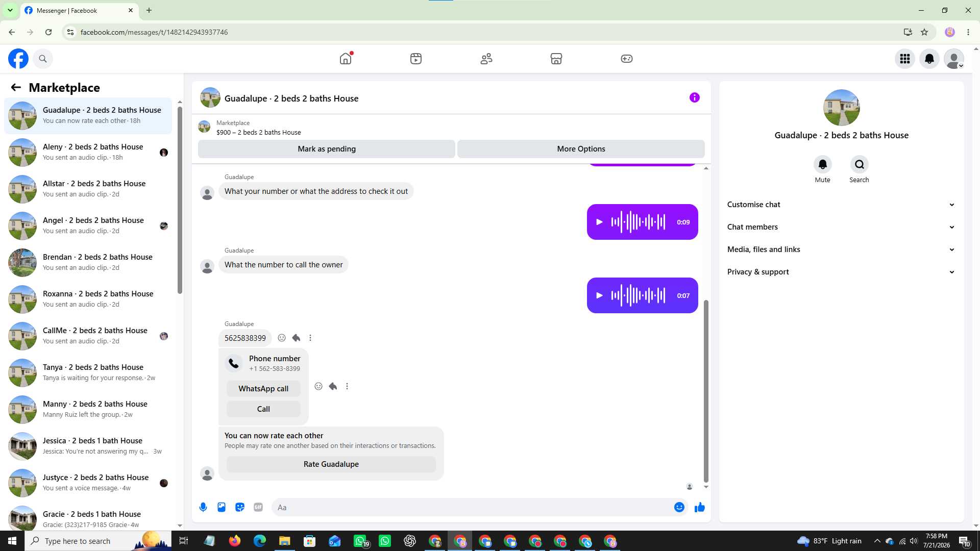Image resolution: width=980 pixels, height=551 pixels.
Task: Open Facebook home logo
Action: (18, 59)
